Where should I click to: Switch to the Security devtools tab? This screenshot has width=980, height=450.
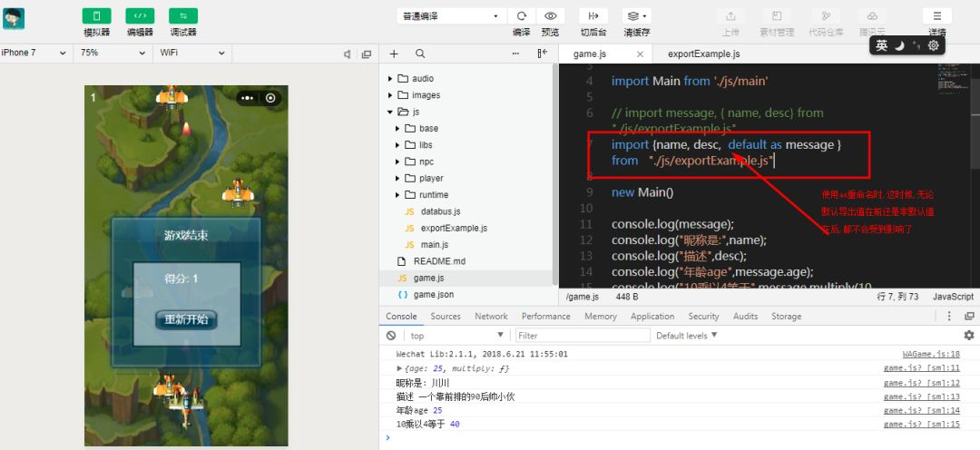(x=704, y=317)
